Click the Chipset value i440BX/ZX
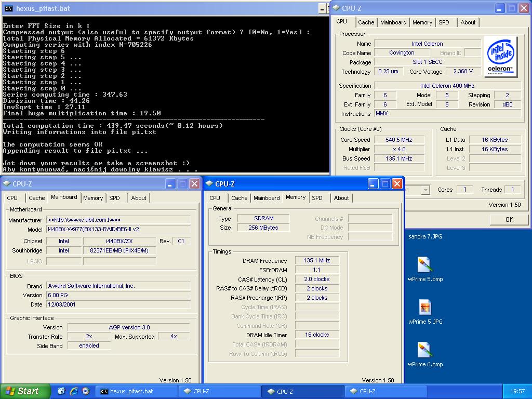 [x=119, y=241]
